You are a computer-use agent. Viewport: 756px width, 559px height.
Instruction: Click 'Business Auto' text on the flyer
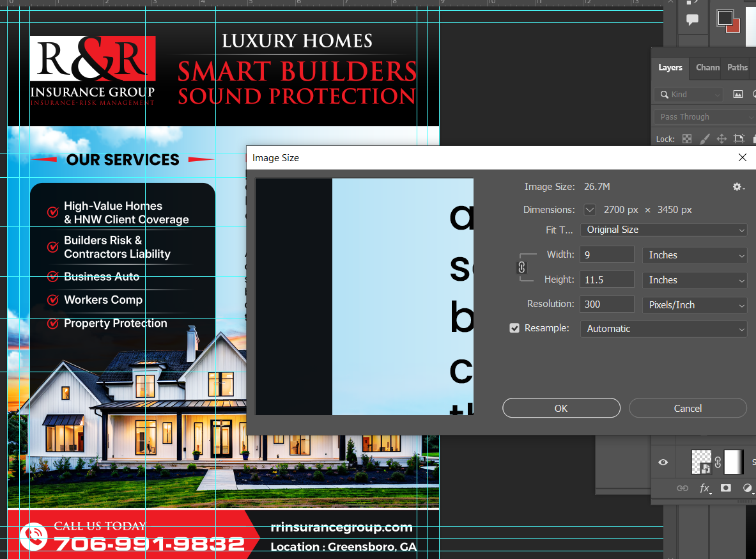pyautogui.click(x=102, y=276)
